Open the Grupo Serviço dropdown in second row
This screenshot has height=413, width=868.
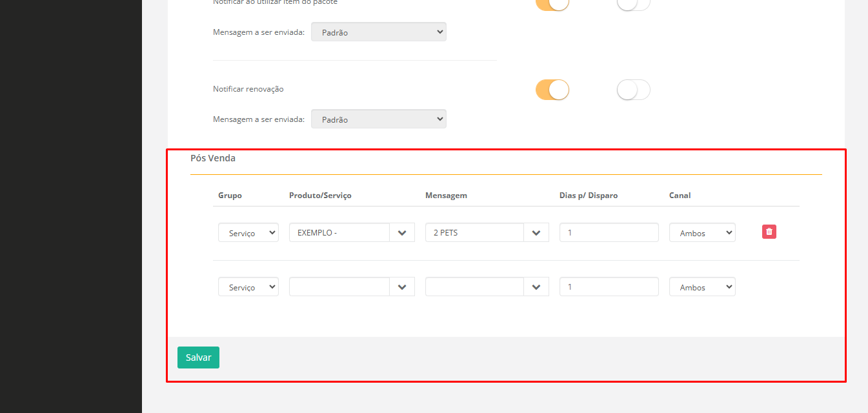[248, 287]
